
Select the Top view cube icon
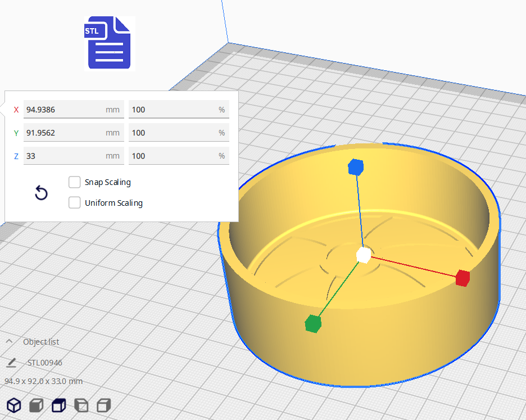point(58,405)
